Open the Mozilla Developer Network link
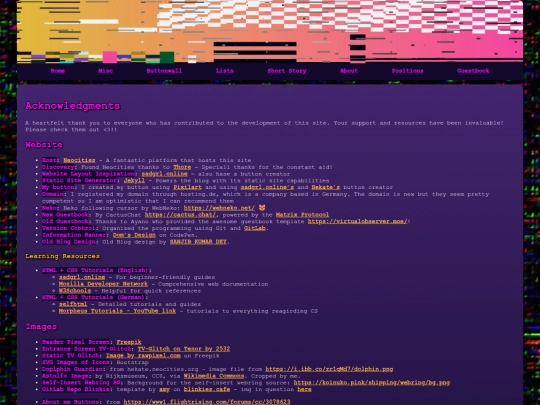 103,284
